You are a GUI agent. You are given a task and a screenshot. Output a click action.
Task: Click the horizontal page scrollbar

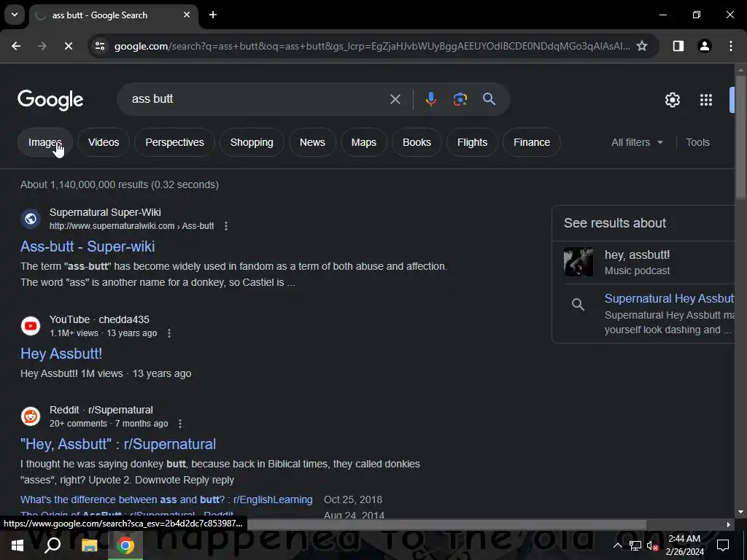click(x=446, y=524)
